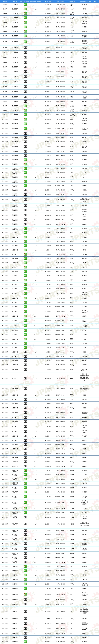Click the Oznaczenie silnika column header
This screenshot has width=99, height=644.
[84, 1]
